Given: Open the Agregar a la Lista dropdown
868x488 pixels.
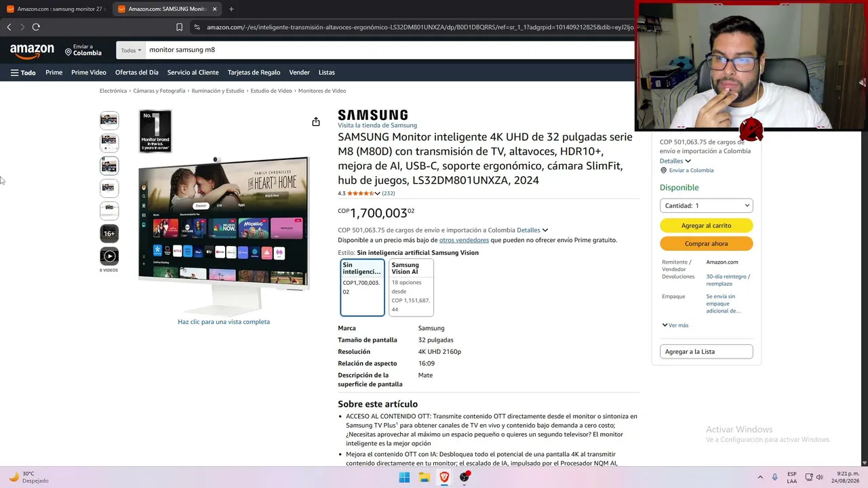Looking at the screenshot, I should (x=707, y=352).
